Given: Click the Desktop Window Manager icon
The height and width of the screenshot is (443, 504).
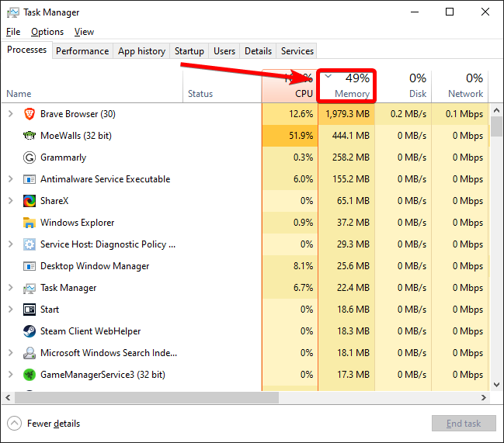Looking at the screenshot, I should click(30, 266).
